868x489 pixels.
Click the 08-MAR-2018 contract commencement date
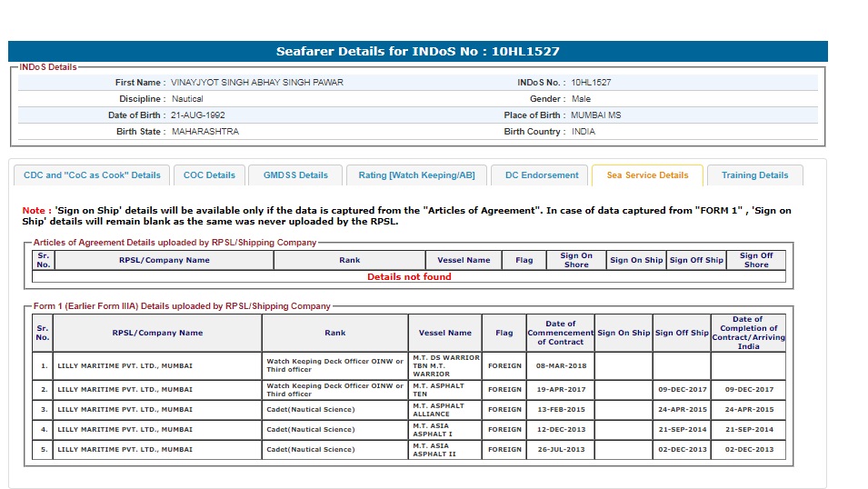coord(561,366)
